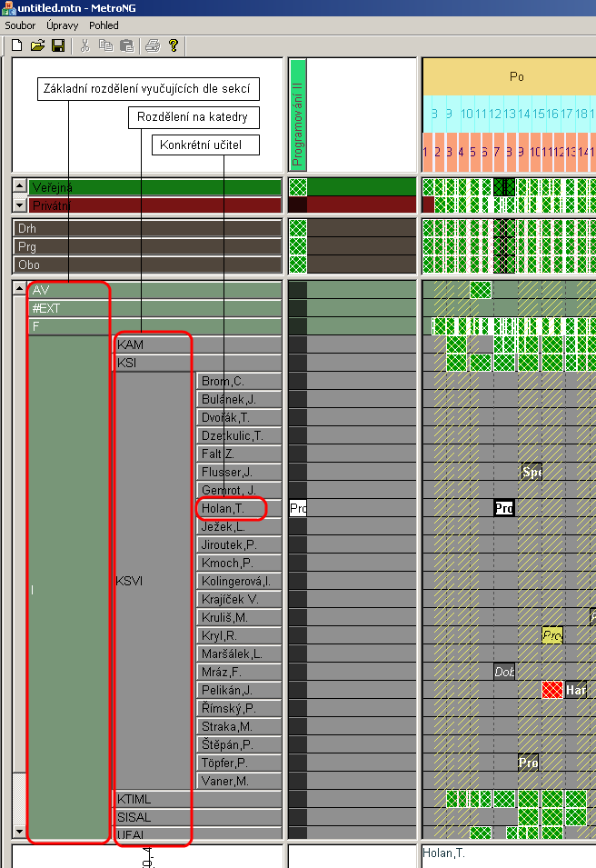The width and height of the screenshot is (596, 868).
Task: Click the New file toolbar icon
Action: (16, 45)
